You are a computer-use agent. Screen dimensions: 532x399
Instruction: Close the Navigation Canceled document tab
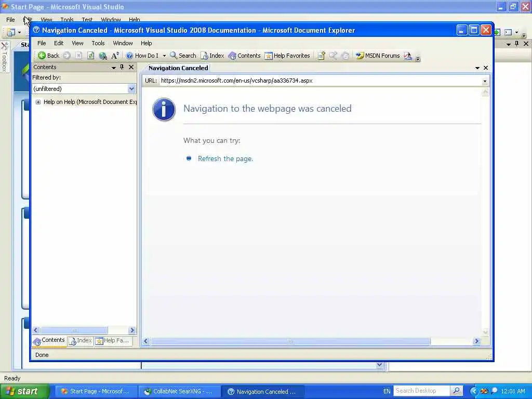(x=486, y=68)
